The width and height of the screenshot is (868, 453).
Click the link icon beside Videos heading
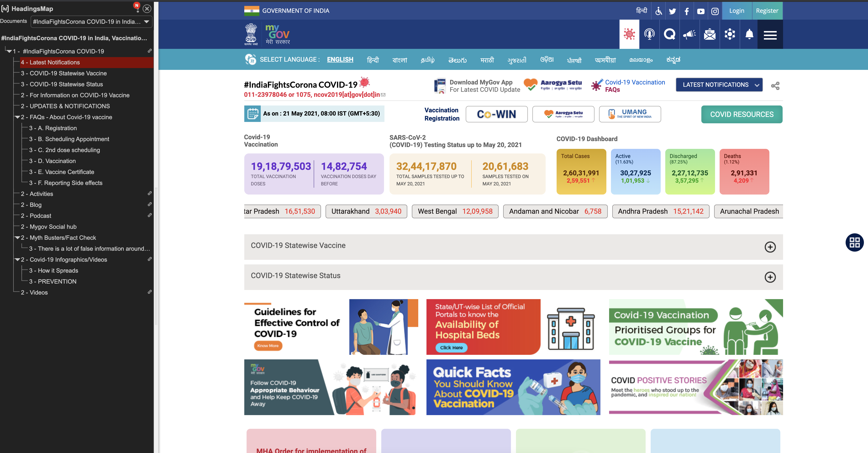coord(150,292)
